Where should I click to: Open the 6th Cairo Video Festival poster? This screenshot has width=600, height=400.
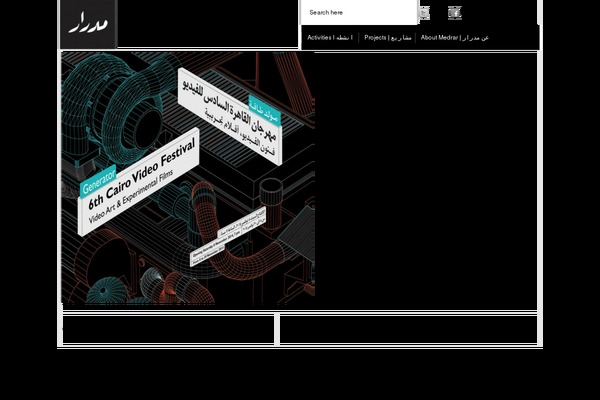(x=188, y=178)
